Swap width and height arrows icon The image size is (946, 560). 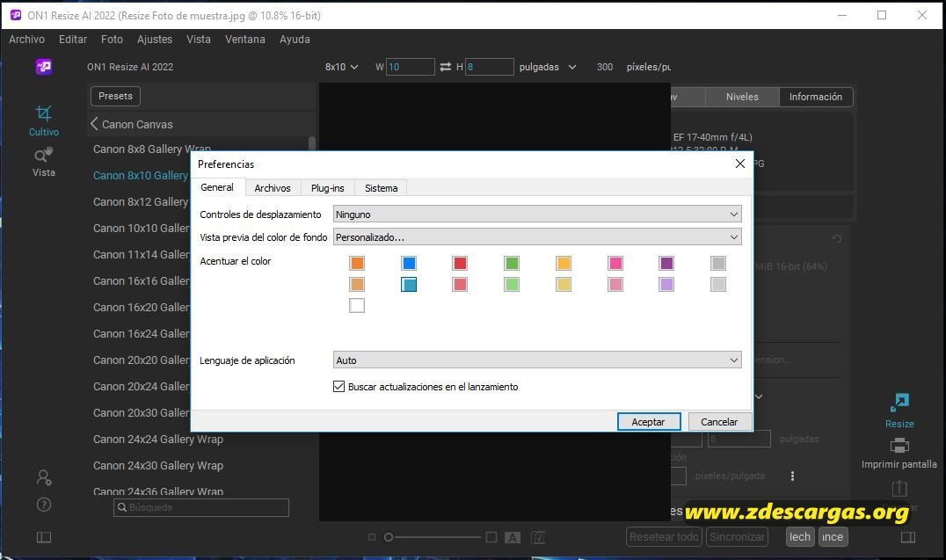tap(445, 67)
